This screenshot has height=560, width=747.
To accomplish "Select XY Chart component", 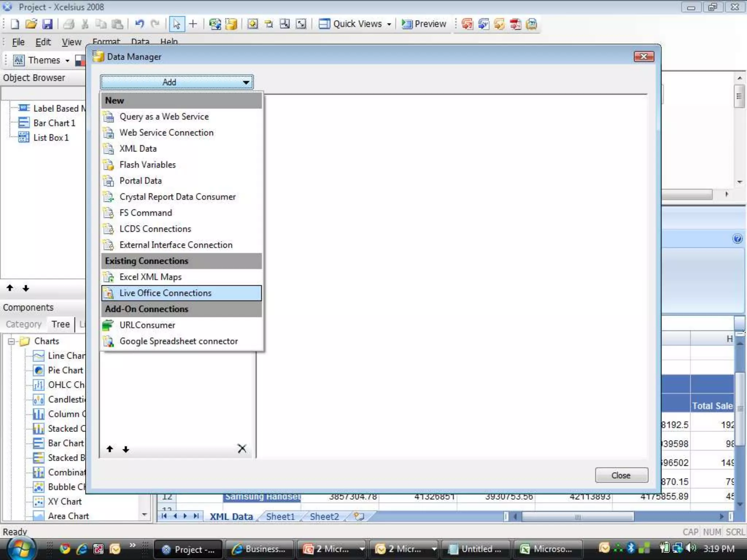I will (65, 502).
